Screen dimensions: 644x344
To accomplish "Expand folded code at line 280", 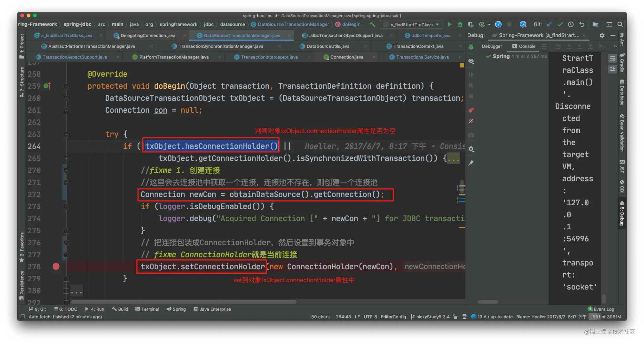I will [76, 291].
